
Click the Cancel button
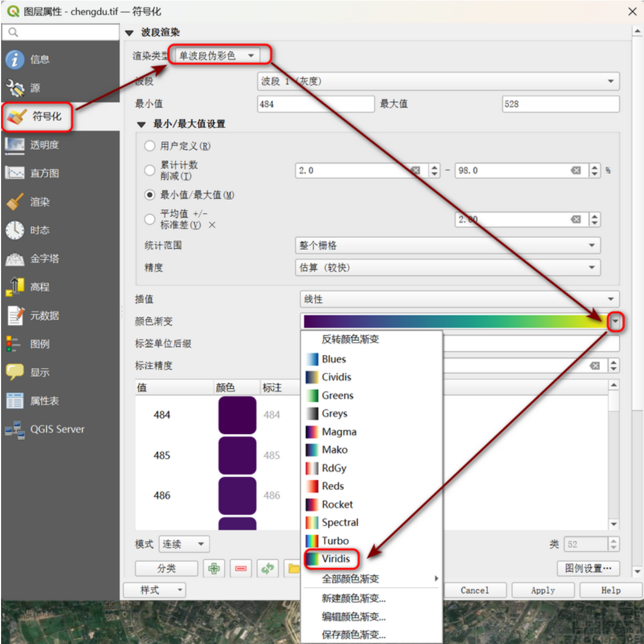pos(475,590)
